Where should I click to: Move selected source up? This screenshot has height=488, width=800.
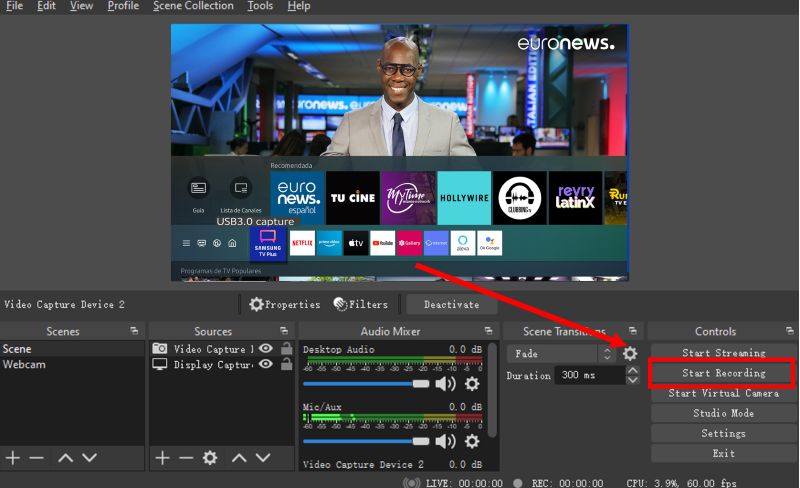[239, 458]
